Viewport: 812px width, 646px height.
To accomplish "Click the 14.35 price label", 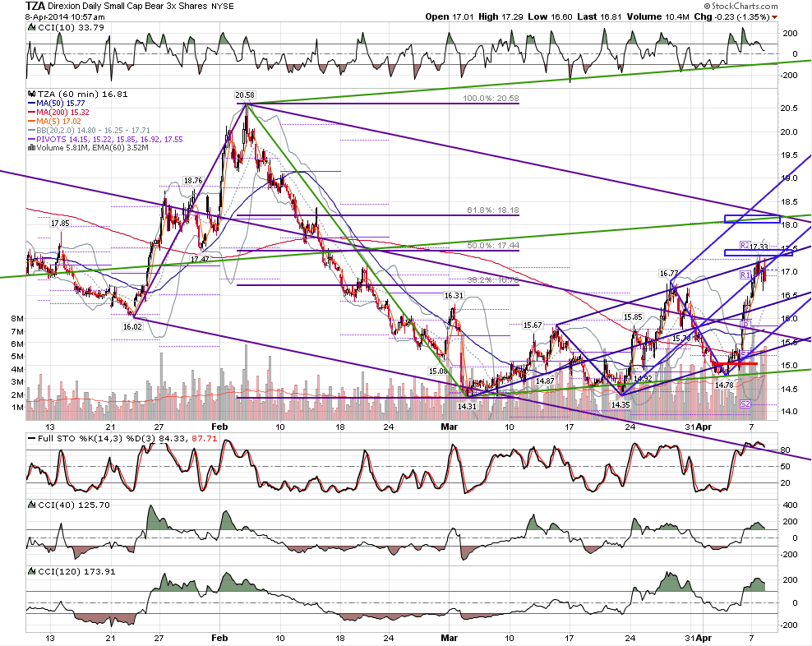I will click(621, 404).
